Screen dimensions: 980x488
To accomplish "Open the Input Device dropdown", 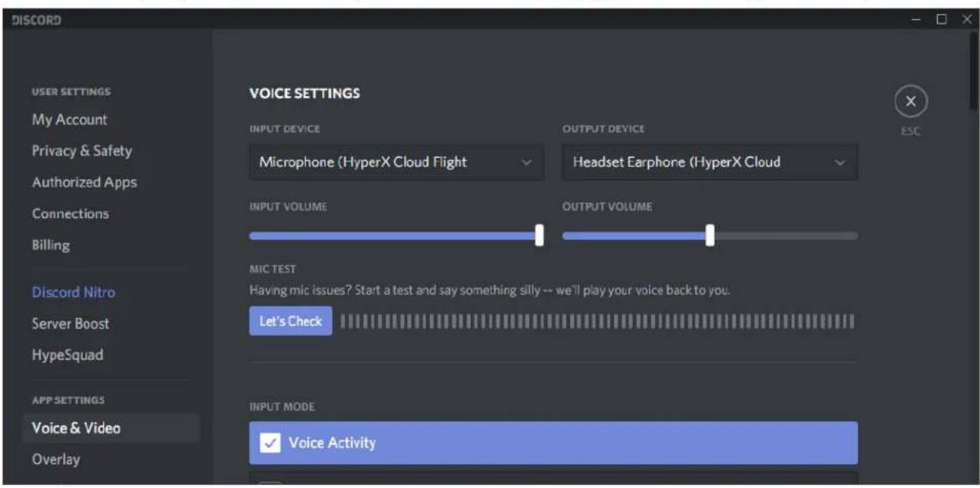I will (396, 162).
